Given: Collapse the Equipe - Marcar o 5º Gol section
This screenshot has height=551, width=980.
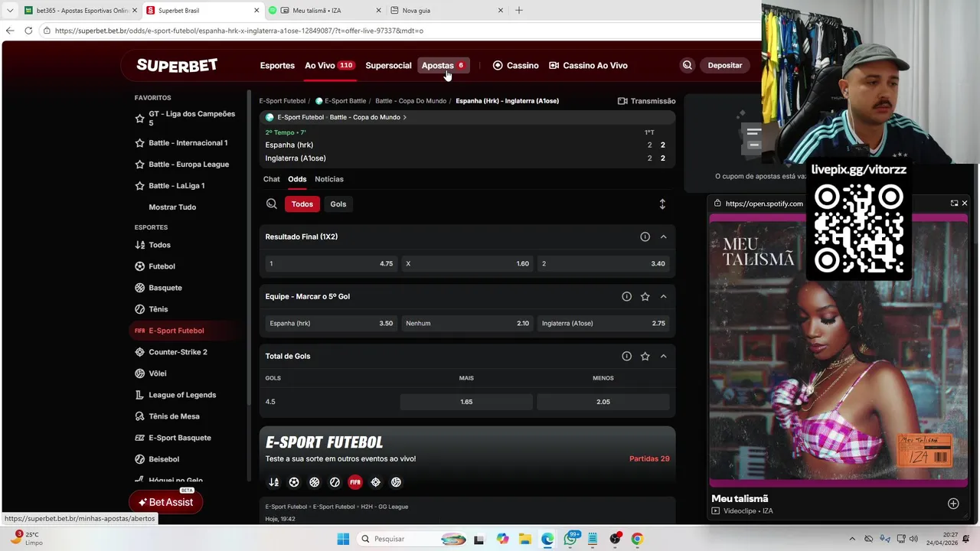Looking at the screenshot, I should click(x=663, y=297).
